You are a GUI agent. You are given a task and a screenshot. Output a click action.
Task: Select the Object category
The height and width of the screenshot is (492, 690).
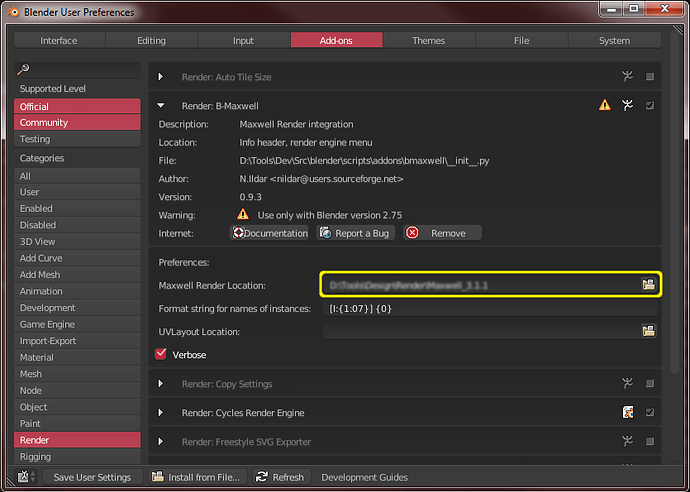[77, 407]
